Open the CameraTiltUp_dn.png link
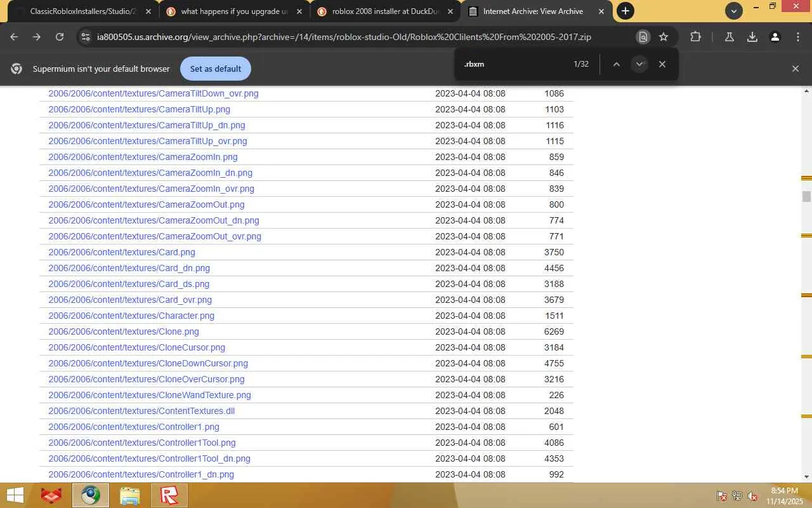The image size is (812, 508). tap(147, 125)
